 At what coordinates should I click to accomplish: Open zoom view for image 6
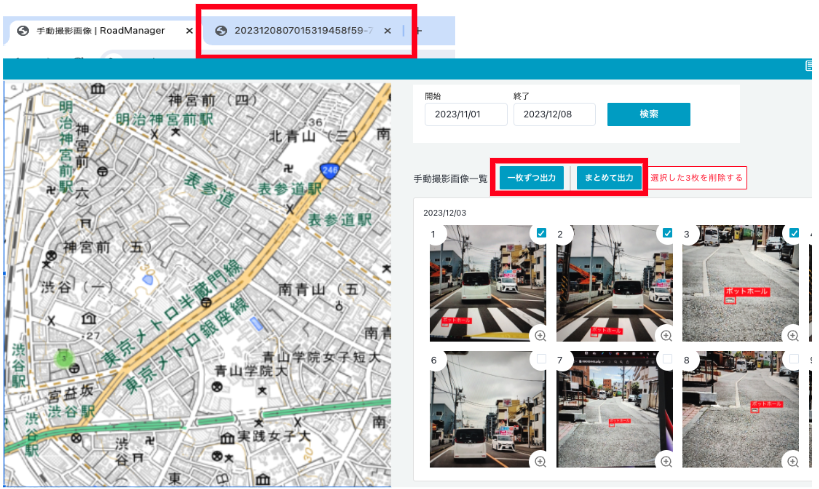pos(539,461)
